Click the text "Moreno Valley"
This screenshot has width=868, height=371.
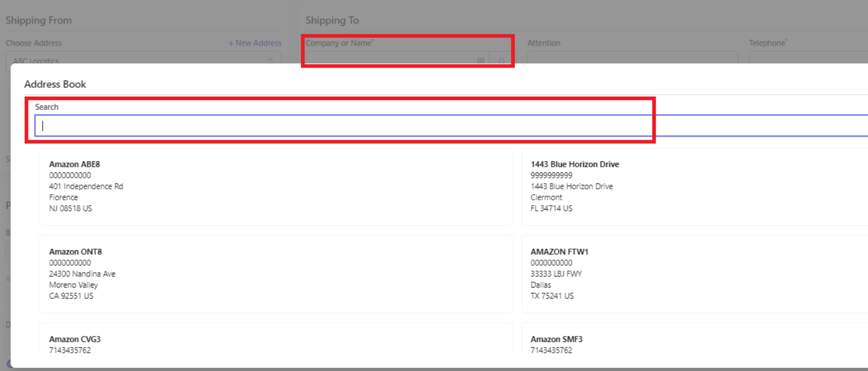(74, 285)
